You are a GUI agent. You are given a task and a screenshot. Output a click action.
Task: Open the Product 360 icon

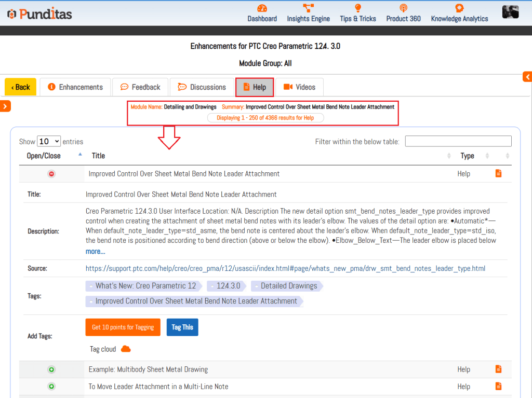403,8
